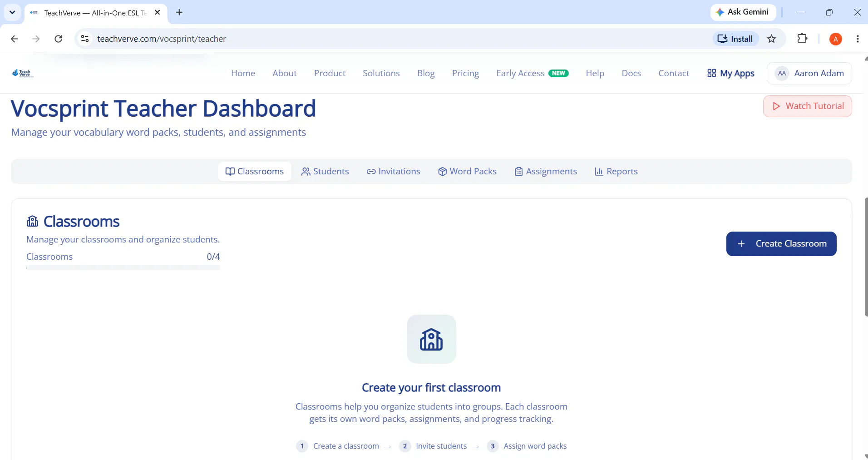Go back to previous page

tap(15, 39)
